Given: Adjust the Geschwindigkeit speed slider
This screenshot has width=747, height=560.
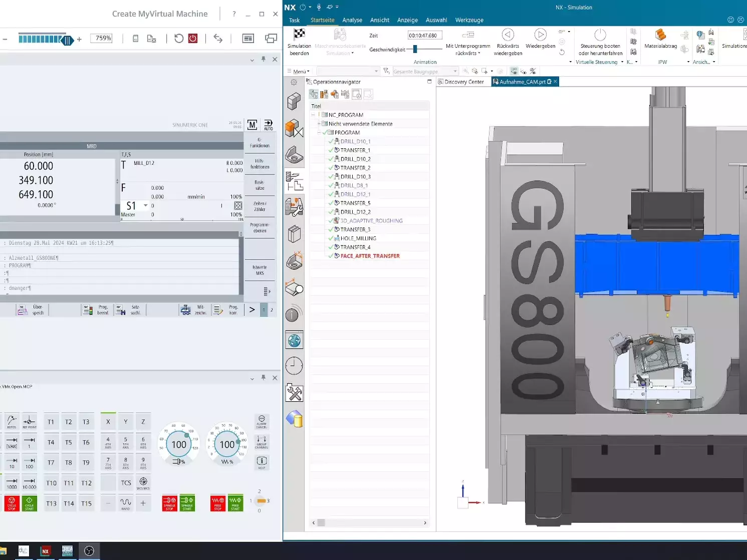Looking at the screenshot, I should [x=415, y=49].
